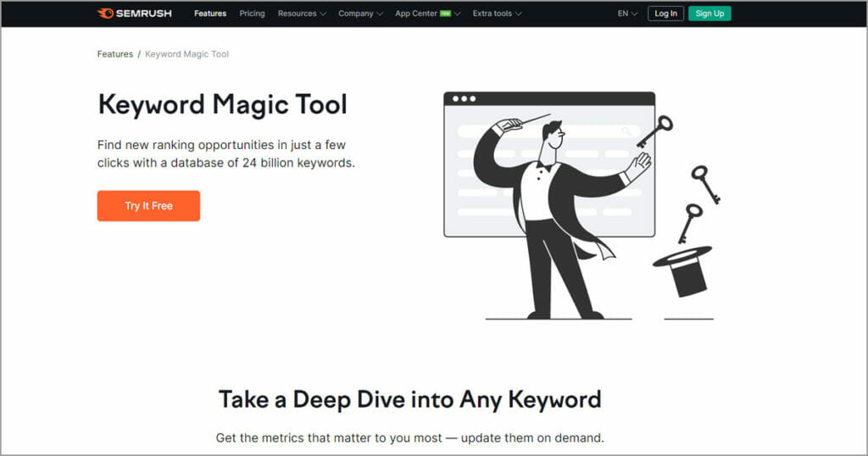
Task: Click the 'Take a Deep Dive into Any Keyword' heading
Action: pyautogui.click(x=410, y=399)
